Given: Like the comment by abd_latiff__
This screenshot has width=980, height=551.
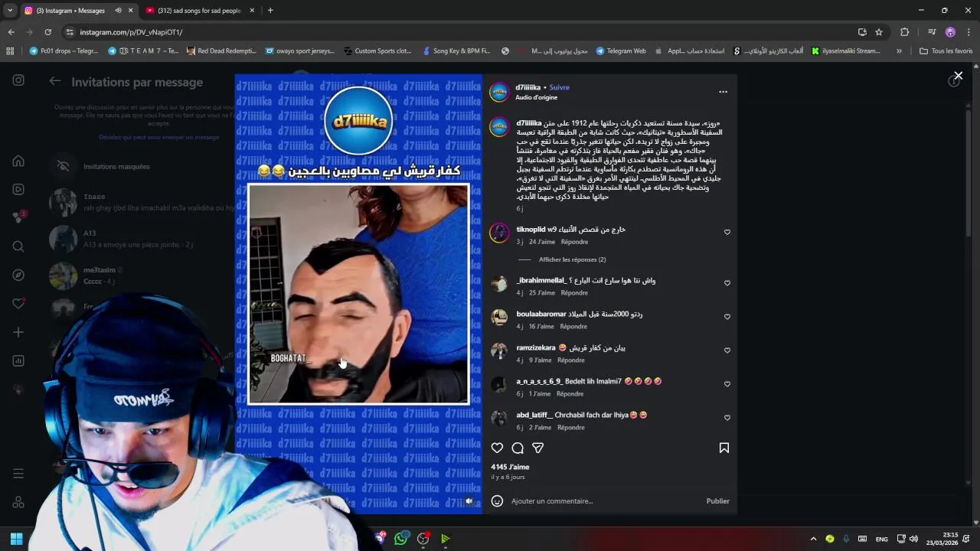Looking at the screenshot, I should tap(727, 417).
